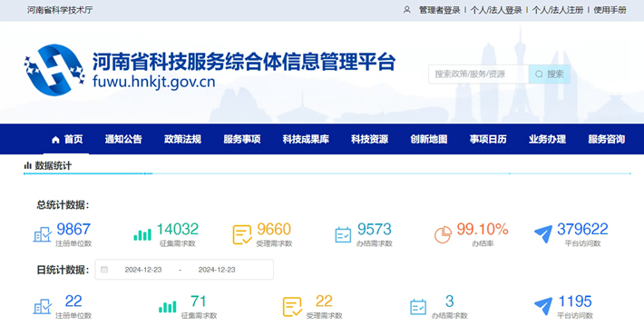Click 个人/法人登录 link
644x336 pixels.
[496, 10]
